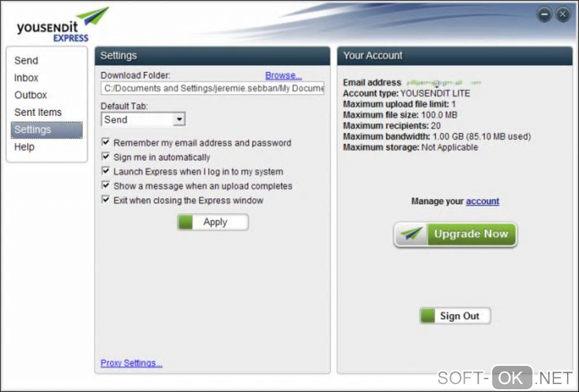Image resolution: width=579 pixels, height=392 pixels.
Task: View Sent Items
Action: click(38, 112)
